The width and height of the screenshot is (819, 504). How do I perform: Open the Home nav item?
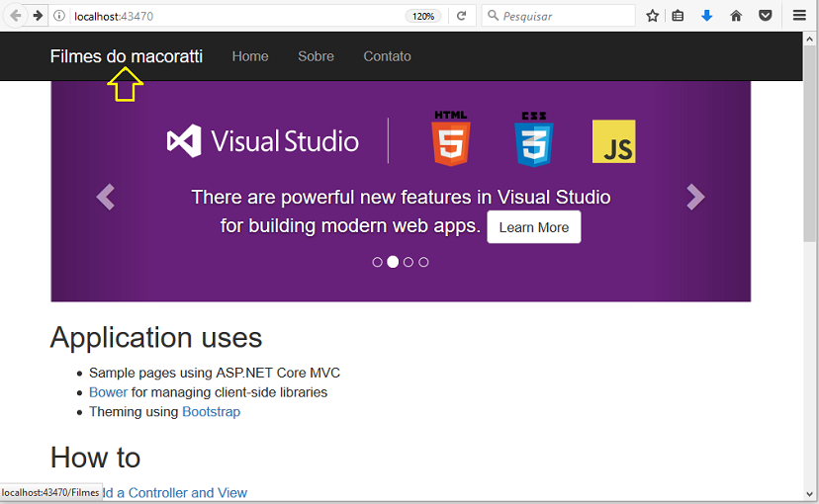(x=250, y=56)
